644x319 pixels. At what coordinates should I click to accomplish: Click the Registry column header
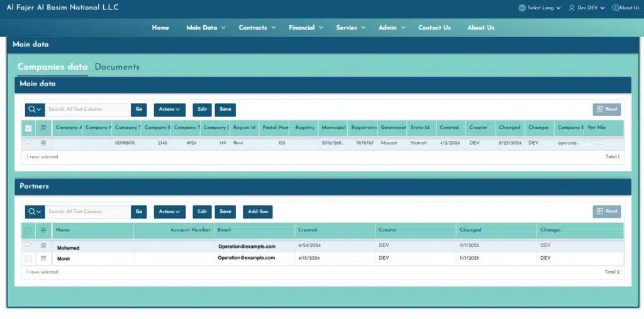pyautogui.click(x=305, y=128)
